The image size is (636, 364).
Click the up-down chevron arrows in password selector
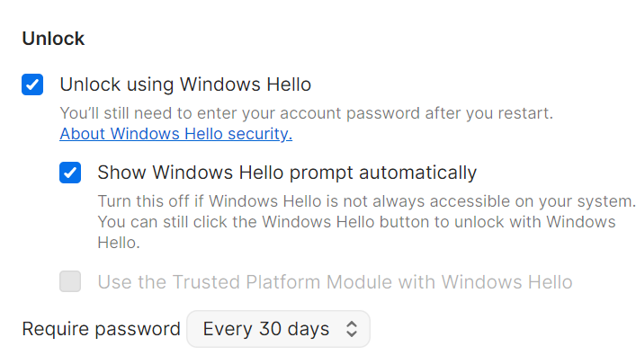[351, 330]
